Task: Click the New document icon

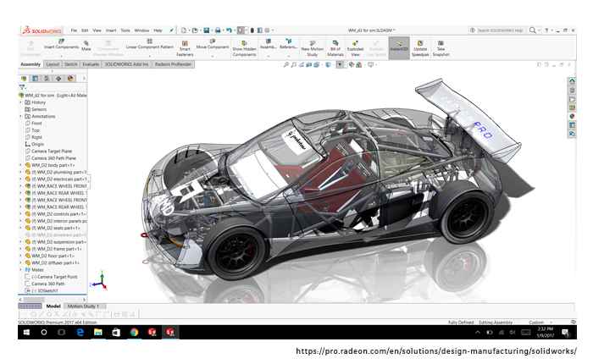Action: pos(184,30)
